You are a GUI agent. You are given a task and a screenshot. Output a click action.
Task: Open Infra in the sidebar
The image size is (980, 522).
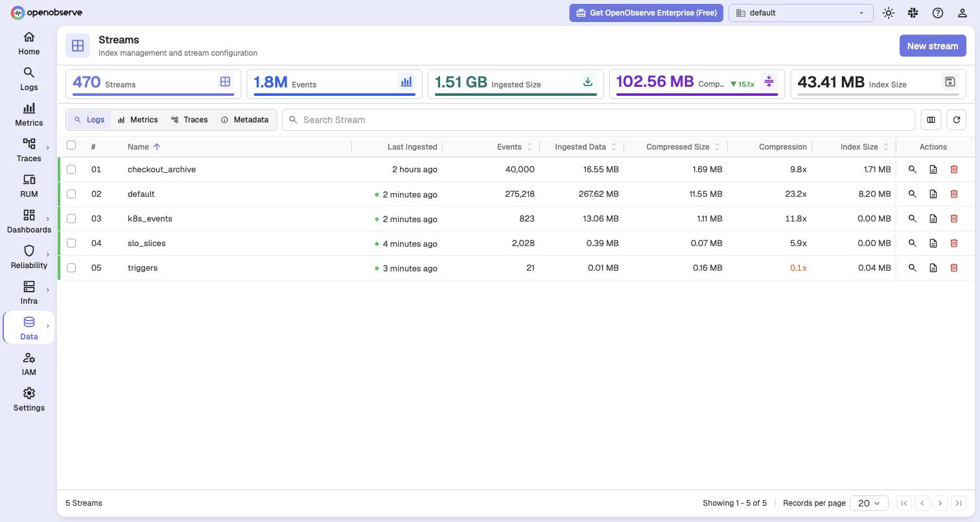[29, 293]
